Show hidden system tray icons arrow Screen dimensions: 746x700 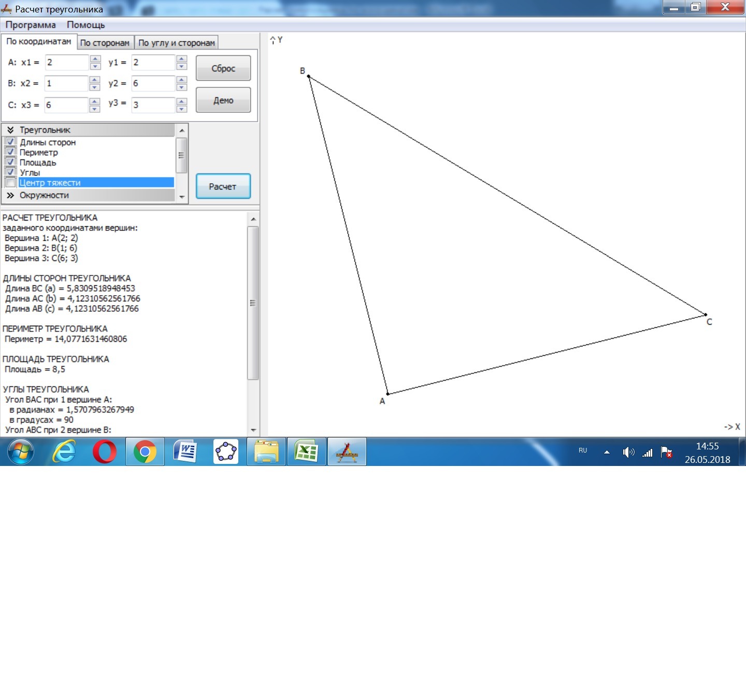[607, 453]
